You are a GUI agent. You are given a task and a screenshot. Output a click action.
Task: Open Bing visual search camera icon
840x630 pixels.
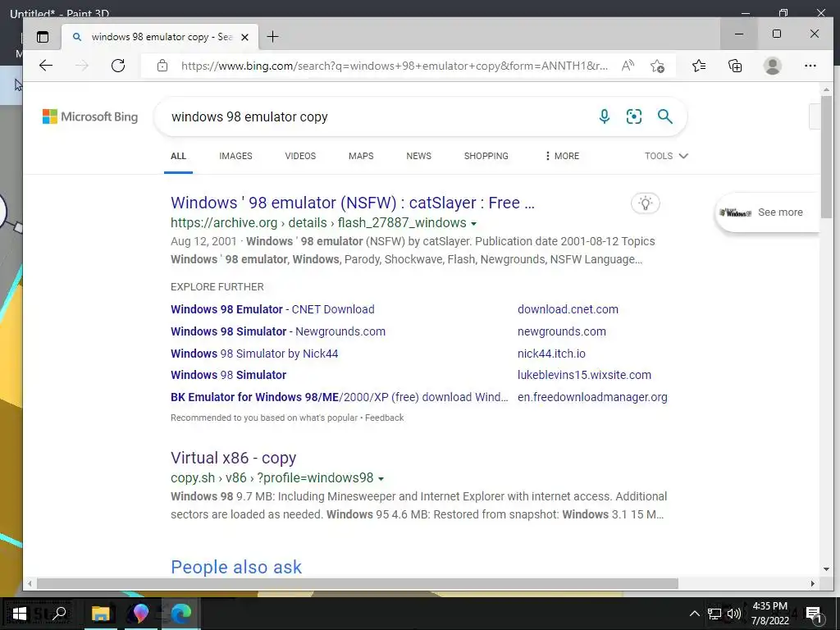pos(634,116)
